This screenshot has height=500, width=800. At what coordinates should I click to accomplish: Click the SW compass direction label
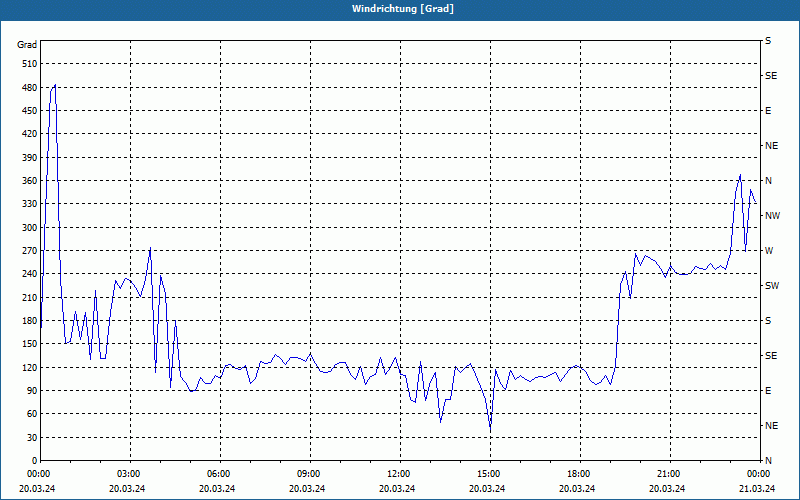pos(772,286)
